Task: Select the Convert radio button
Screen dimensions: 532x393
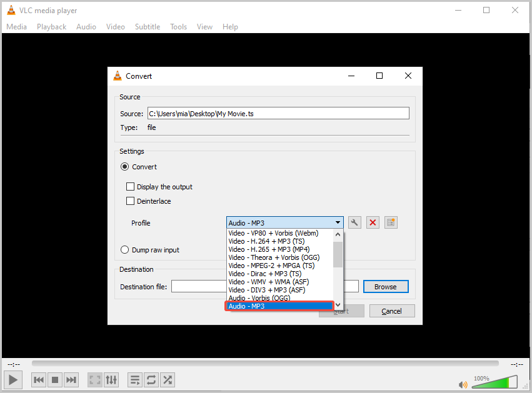Action: (125, 166)
